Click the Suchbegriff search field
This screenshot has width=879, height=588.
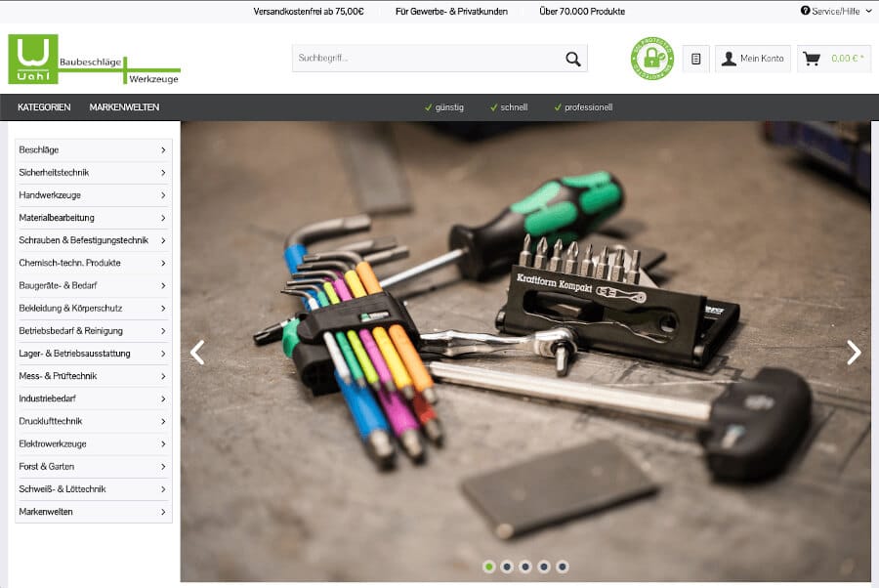tap(426, 59)
